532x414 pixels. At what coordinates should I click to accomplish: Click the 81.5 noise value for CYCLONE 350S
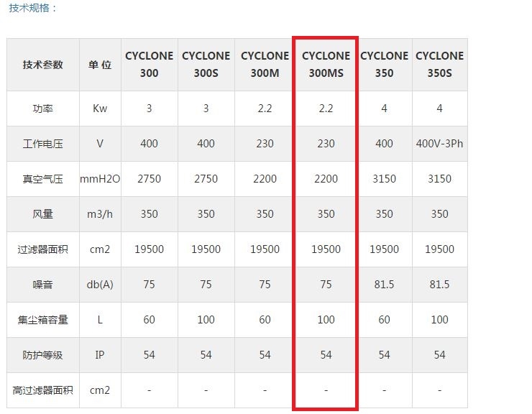(x=440, y=285)
